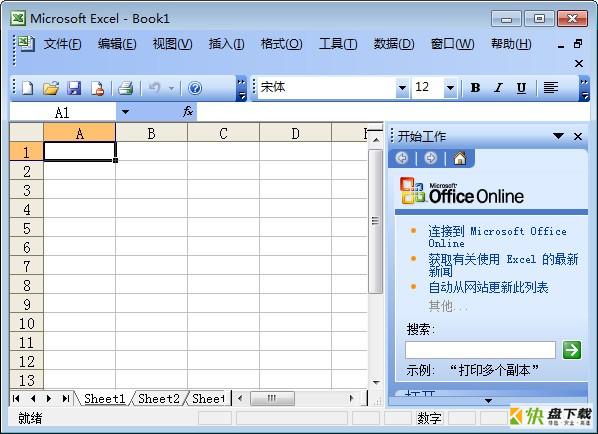This screenshot has width=598, height=434.
Task: Go back in the task pane
Action: coord(402,158)
